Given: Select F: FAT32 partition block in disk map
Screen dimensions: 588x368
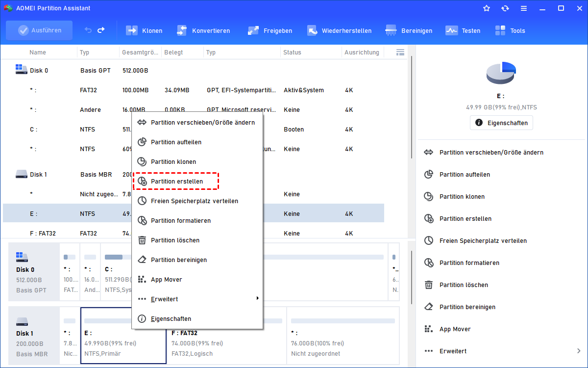Looking at the screenshot, I should (x=226, y=336).
